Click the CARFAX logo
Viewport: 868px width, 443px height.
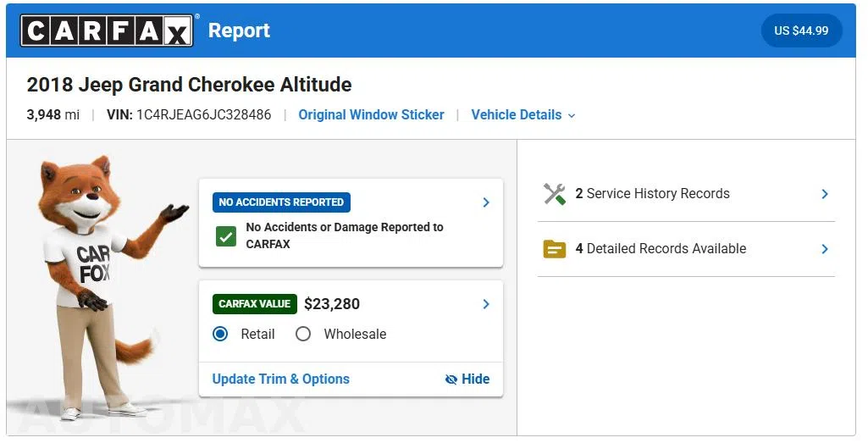[x=107, y=30]
